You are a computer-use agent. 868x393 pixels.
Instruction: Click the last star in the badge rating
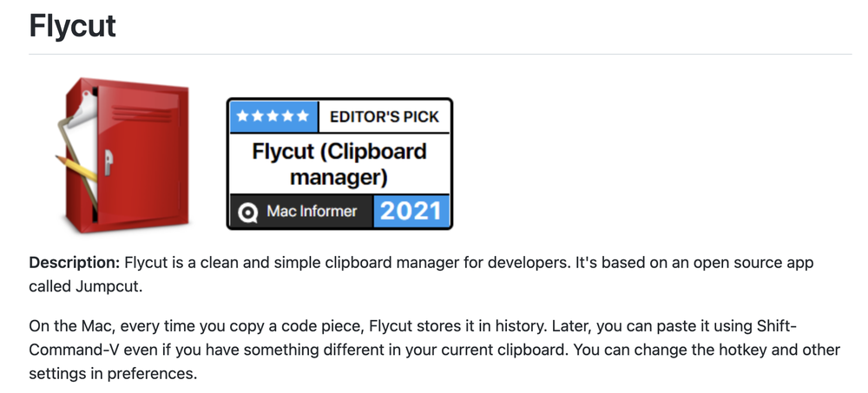click(x=301, y=116)
